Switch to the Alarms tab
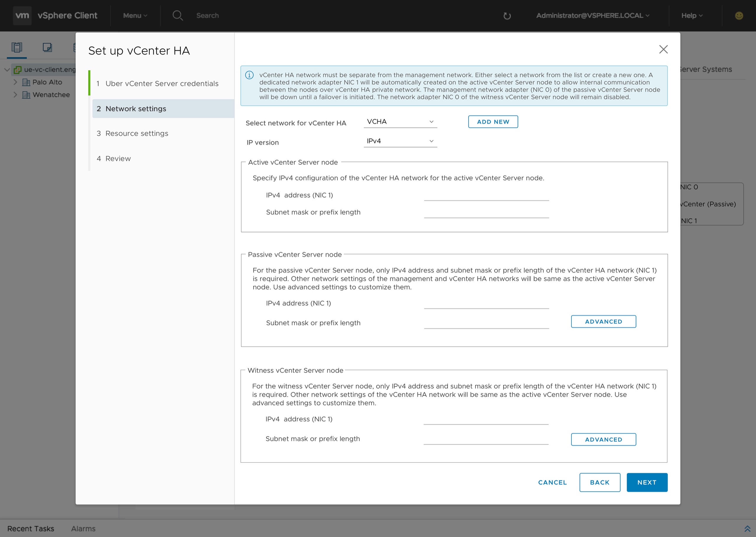The width and height of the screenshot is (756, 537). click(x=83, y=528)
